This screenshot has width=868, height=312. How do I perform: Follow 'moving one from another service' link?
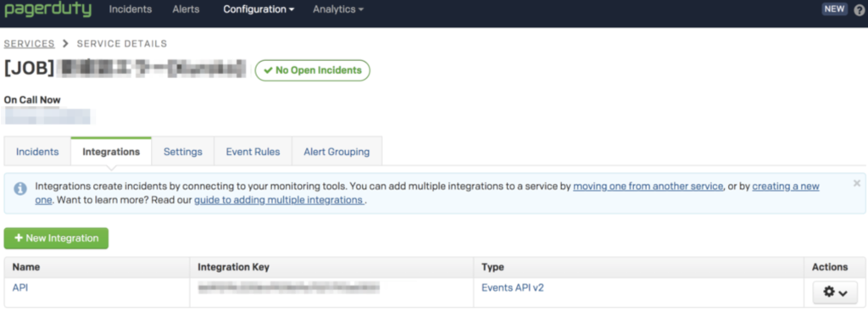648,187
